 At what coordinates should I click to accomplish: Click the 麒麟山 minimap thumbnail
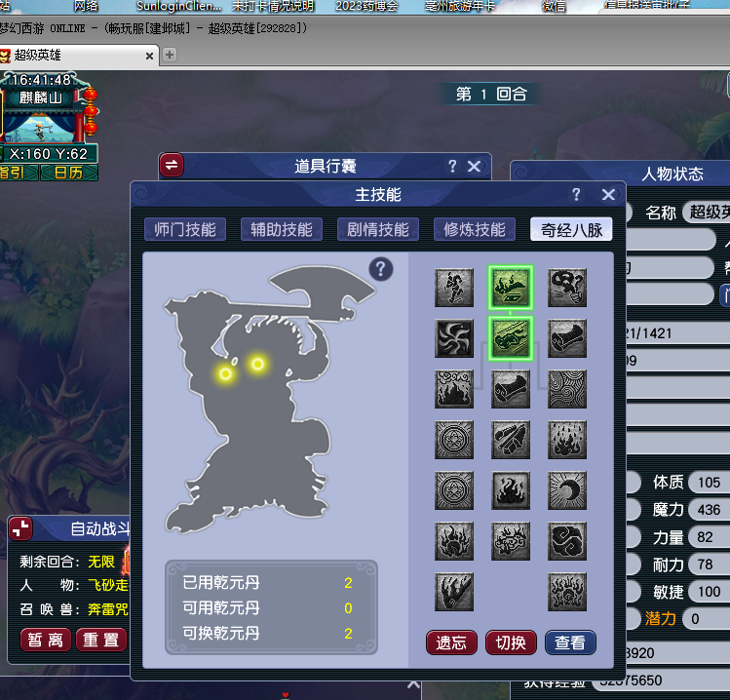(40, 128)
